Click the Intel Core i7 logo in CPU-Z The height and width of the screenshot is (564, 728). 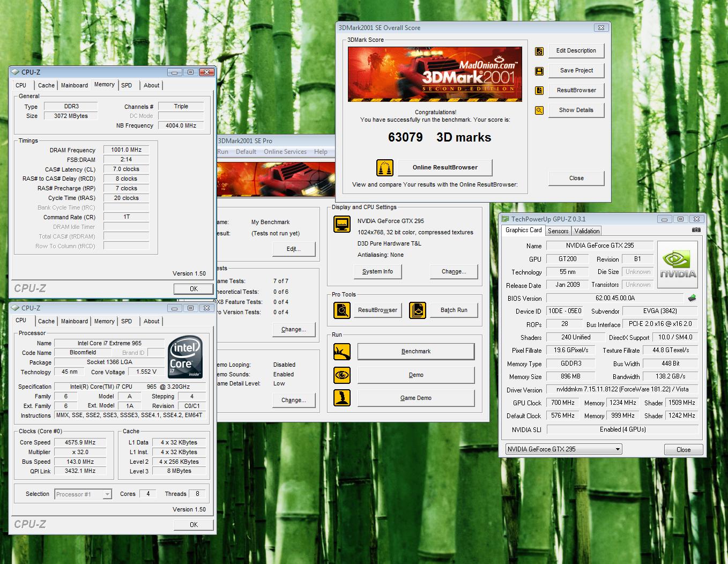click(x=185, y=357)
